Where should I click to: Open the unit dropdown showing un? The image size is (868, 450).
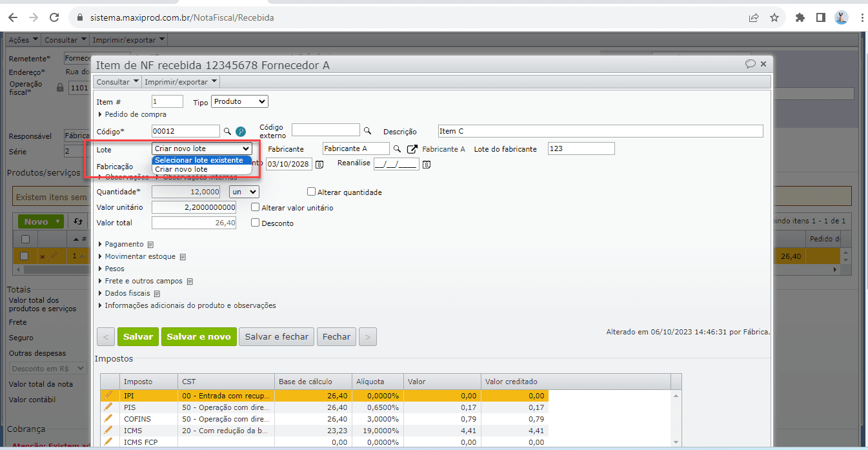244,192
